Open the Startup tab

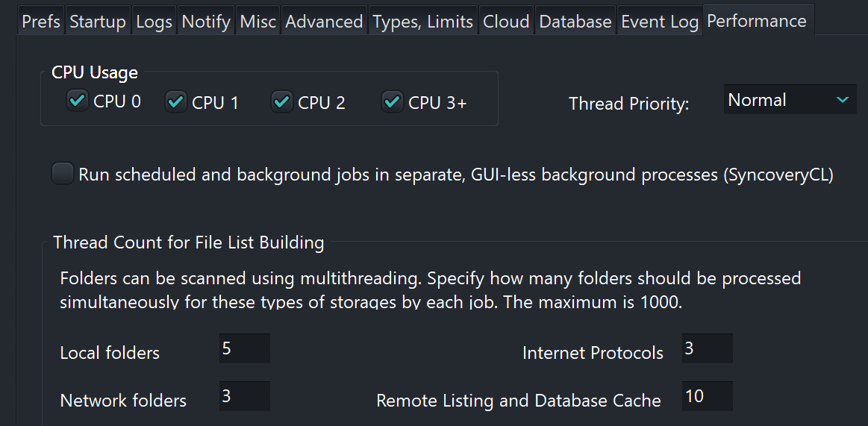[99, 22]
